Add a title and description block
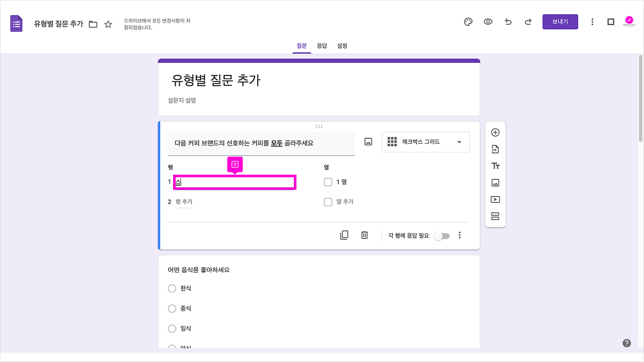Screen dimensions: 644x362 coord(495,165)
